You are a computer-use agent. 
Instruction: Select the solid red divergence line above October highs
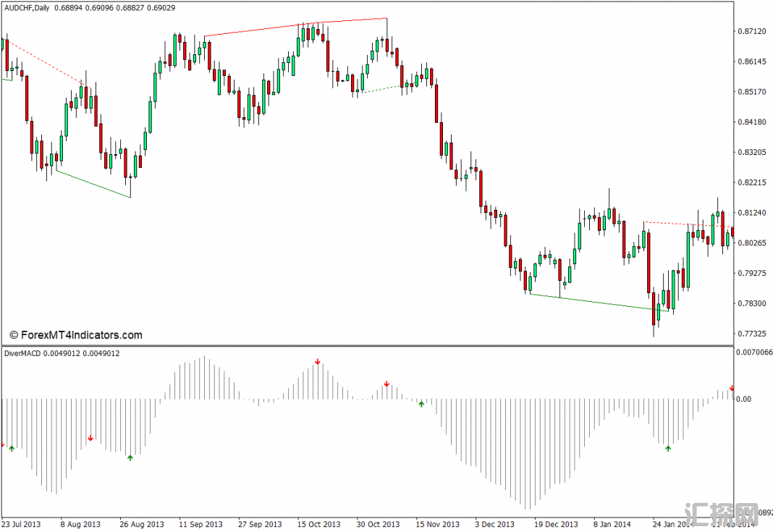click(x=295, y=27)
